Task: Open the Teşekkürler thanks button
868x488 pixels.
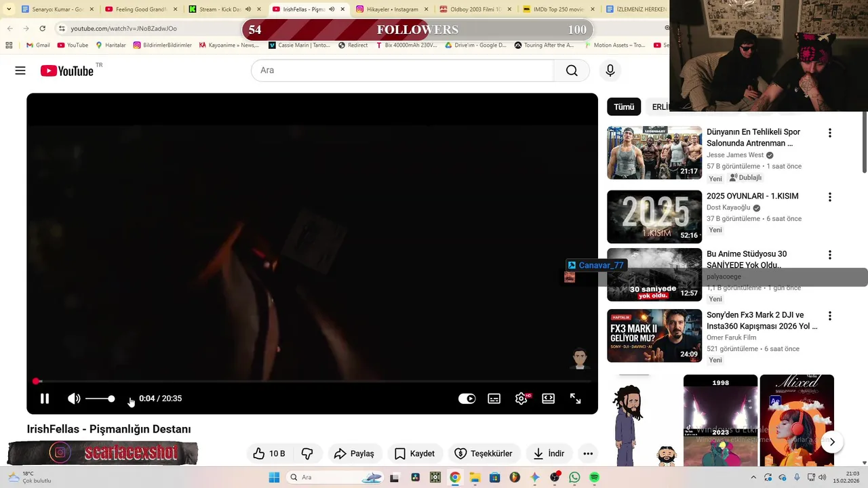Action: [x=484, y=453]
